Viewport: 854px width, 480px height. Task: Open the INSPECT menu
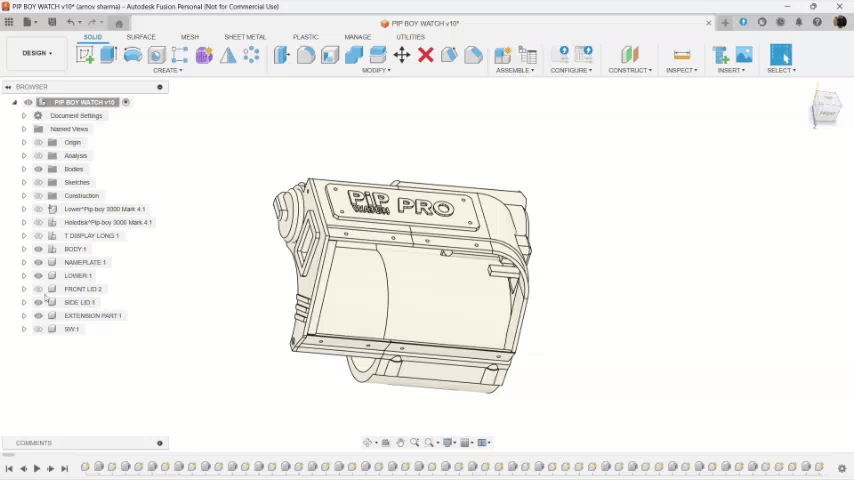coord(681,70)
